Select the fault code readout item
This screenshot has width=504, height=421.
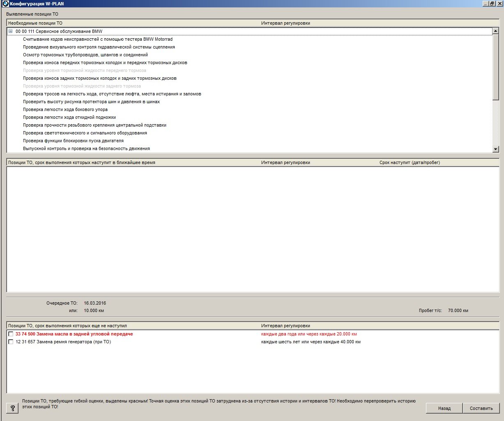98,39
